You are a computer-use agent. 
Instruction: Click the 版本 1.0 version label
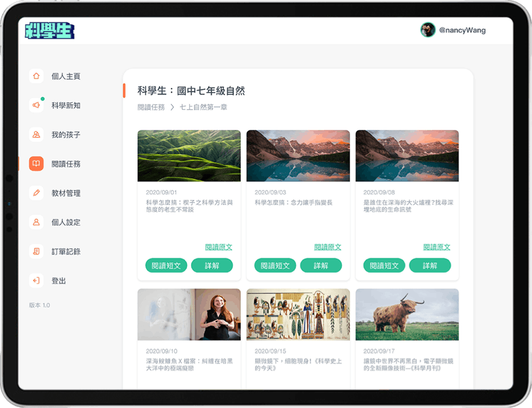(39, 305)
